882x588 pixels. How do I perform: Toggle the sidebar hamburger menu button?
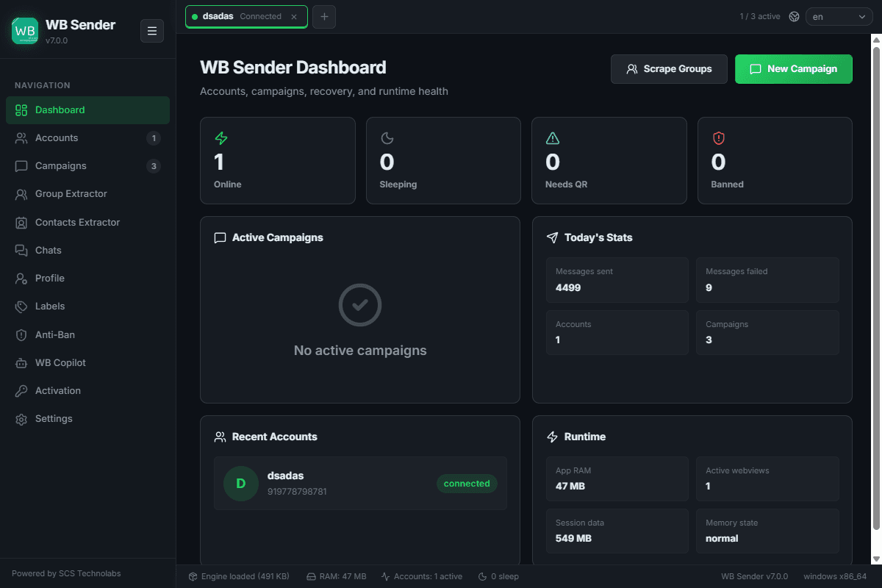tap(152, 31)
